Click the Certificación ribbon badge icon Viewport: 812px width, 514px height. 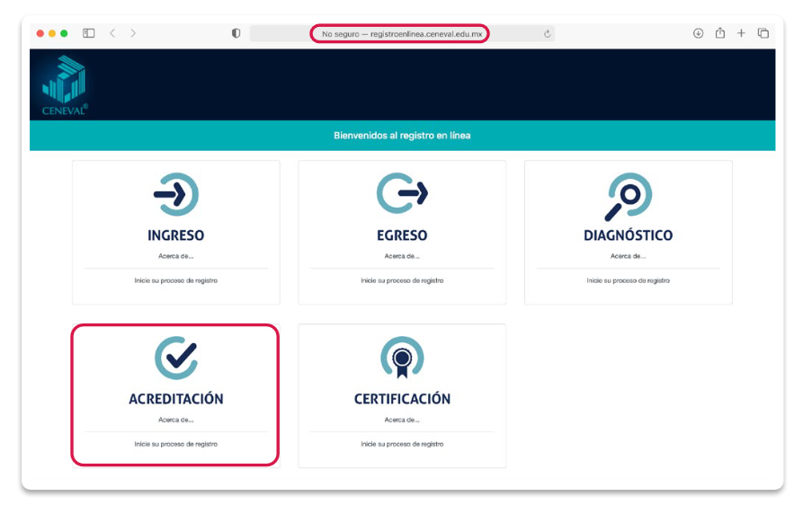402,358
